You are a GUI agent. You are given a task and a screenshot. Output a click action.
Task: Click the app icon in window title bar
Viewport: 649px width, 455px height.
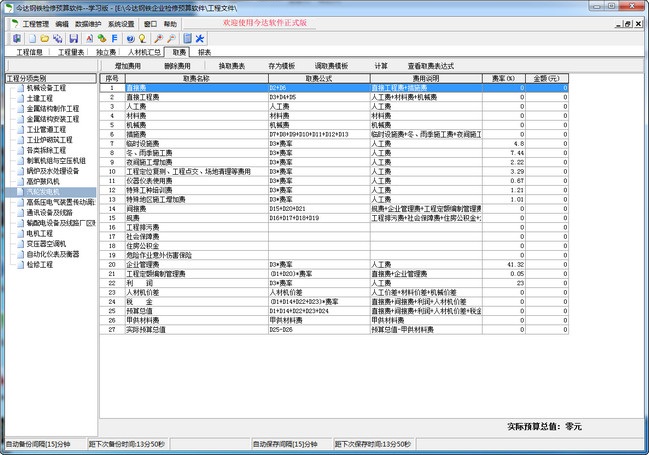pyautogui.click(x=9, y=7)
